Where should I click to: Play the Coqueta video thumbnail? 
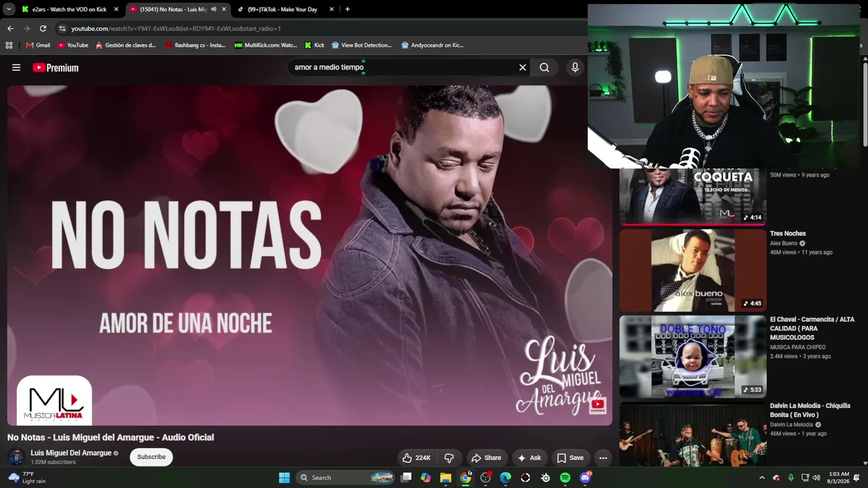click(x=692, y=196)
